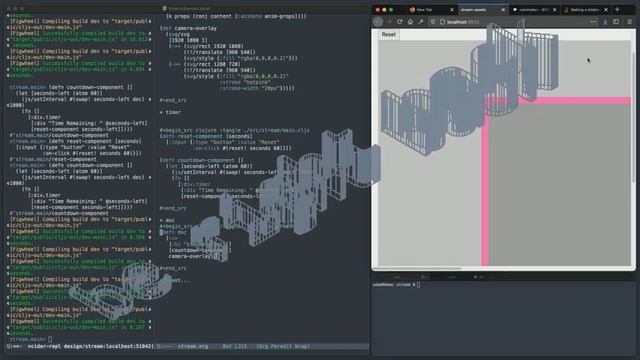Click '(def camera-overlay' in the editor

[x=188, y=28]
